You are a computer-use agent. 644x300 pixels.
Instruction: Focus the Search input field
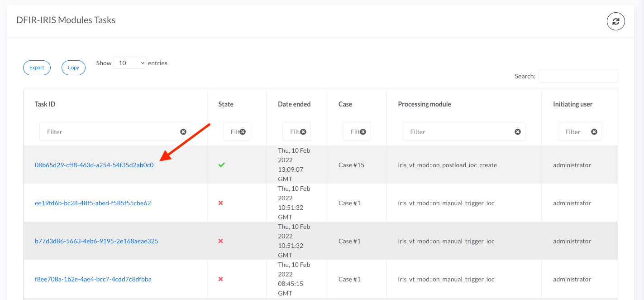tap(578, 76)
